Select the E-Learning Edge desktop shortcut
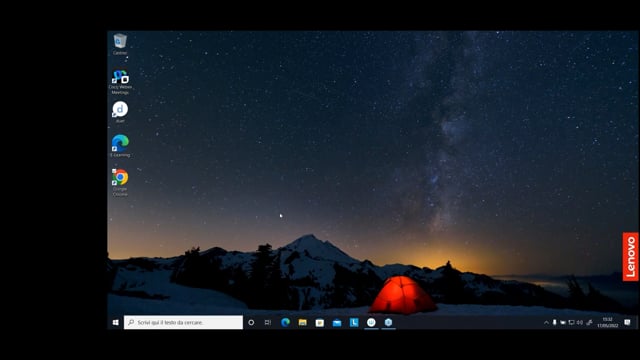 point(120,146)
